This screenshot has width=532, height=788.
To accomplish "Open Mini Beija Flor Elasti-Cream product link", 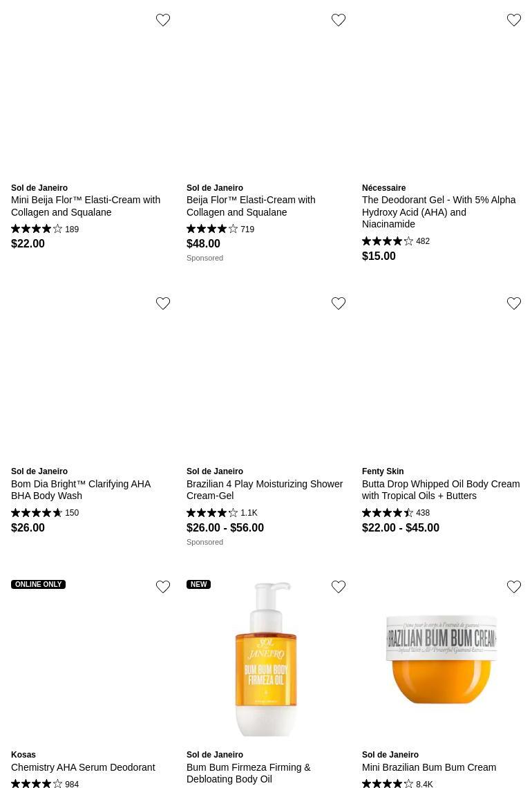I will tap(86, 206).
